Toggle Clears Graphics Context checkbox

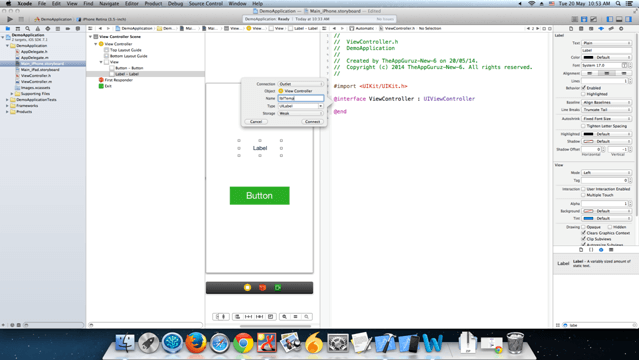[x=584, y=233]
